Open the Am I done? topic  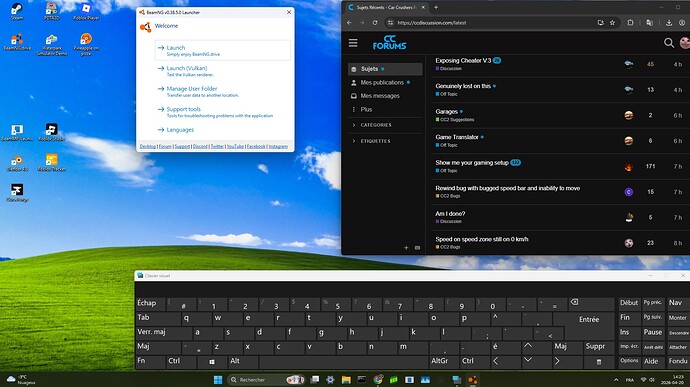[x=450, y=214]
